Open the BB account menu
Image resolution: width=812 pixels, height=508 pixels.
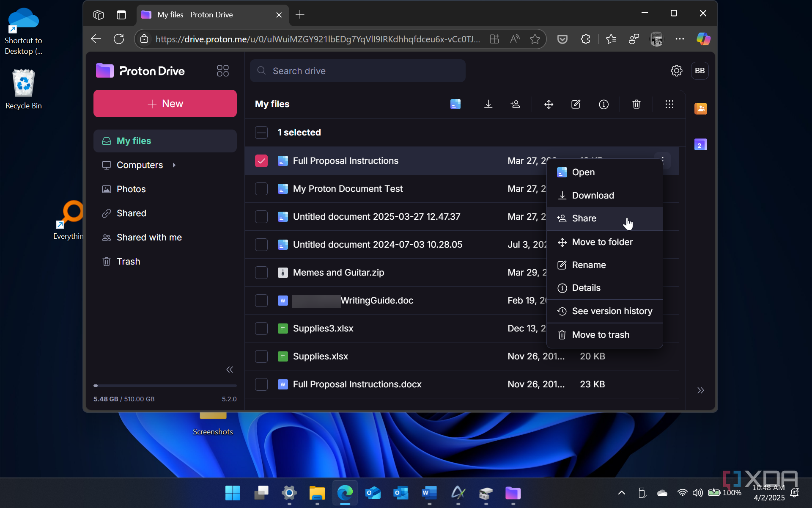point(700,71)
